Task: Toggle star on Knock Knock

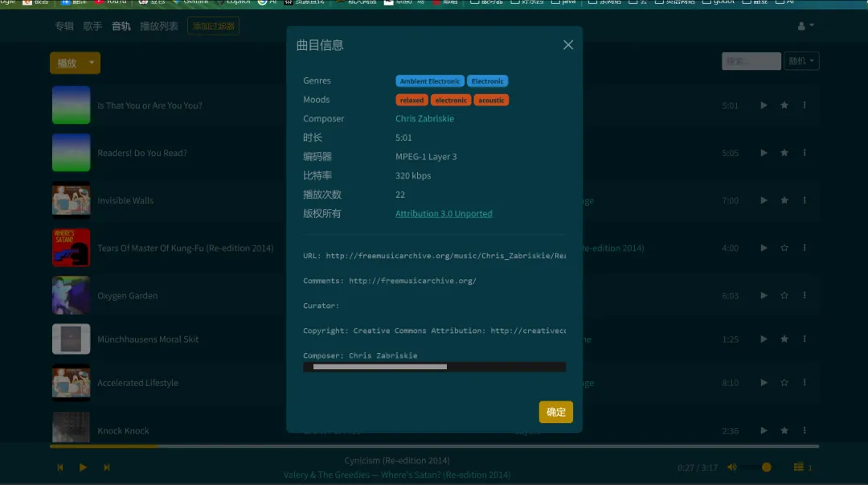Action: [784, 430]
